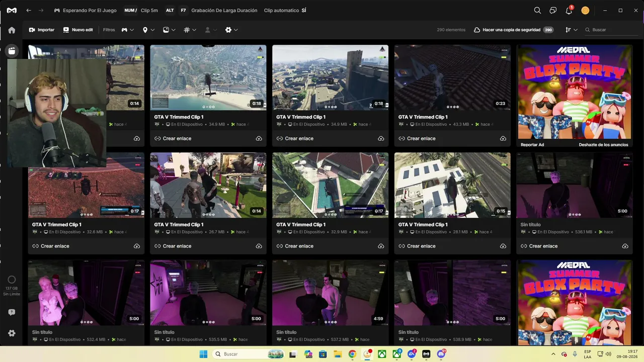Click Reportar Ad link
The image size is (644, 362).
(x=532, y=145)
